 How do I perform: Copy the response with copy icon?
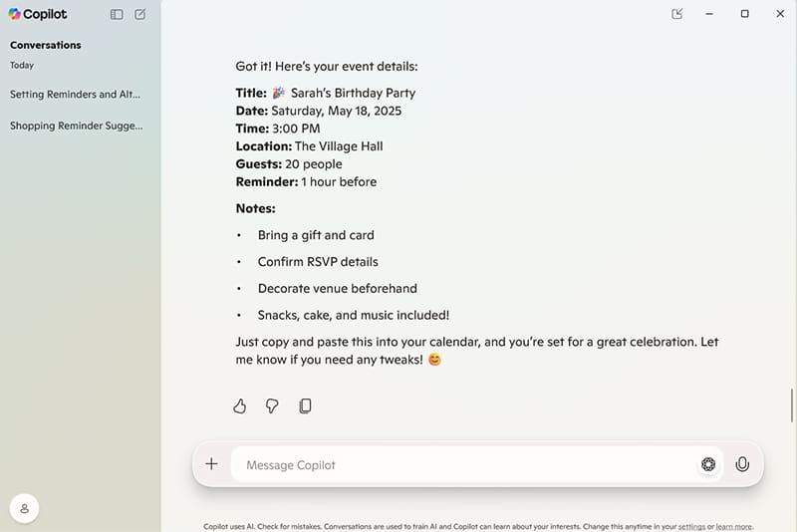point(305,405)
